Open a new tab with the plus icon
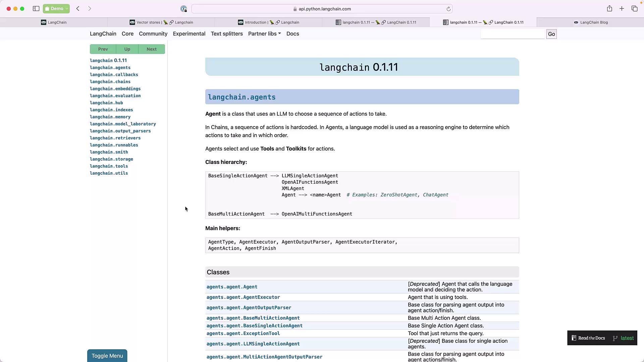Viewport: 644px width, 362px height. pyautogui.click(x=622, y=9)
